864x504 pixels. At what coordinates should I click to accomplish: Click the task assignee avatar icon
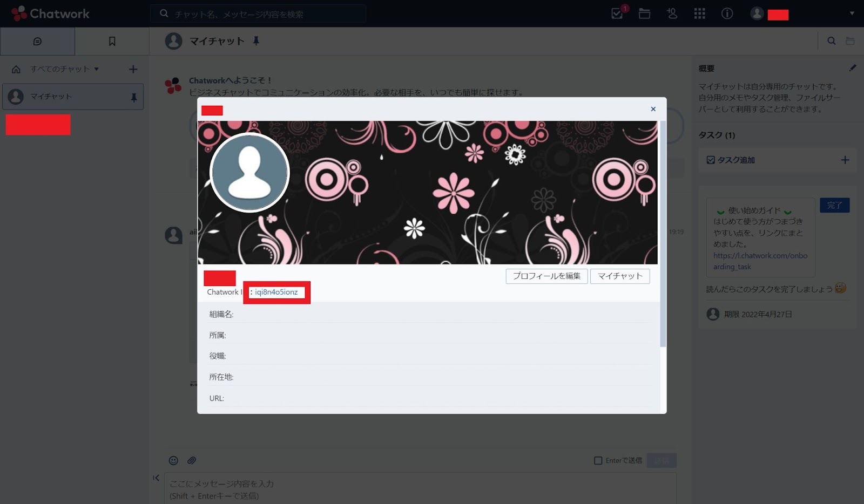(x=713, y=314)
